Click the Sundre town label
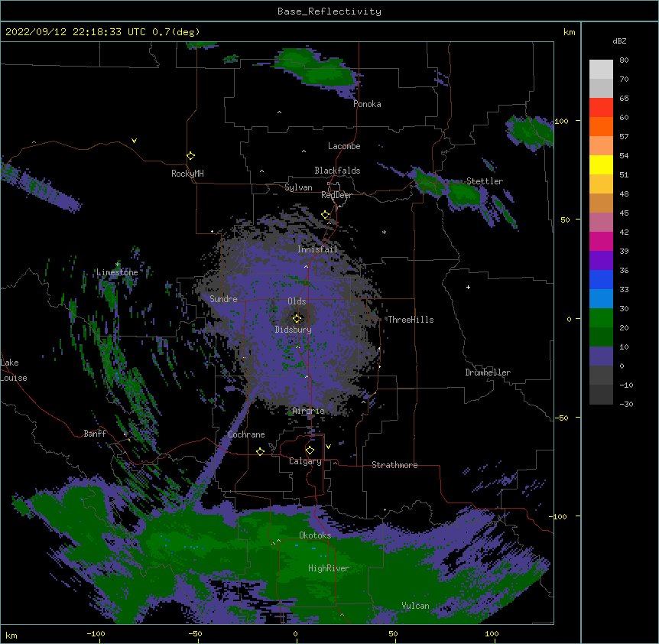The width and height of the screenshot is (659, 644). coord(223,299)
